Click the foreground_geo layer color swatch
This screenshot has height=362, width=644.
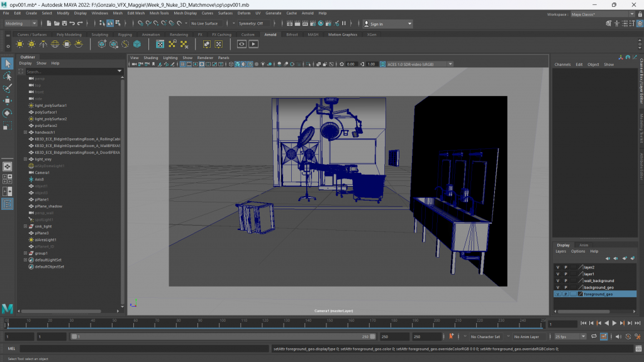[x=580, y=294]
